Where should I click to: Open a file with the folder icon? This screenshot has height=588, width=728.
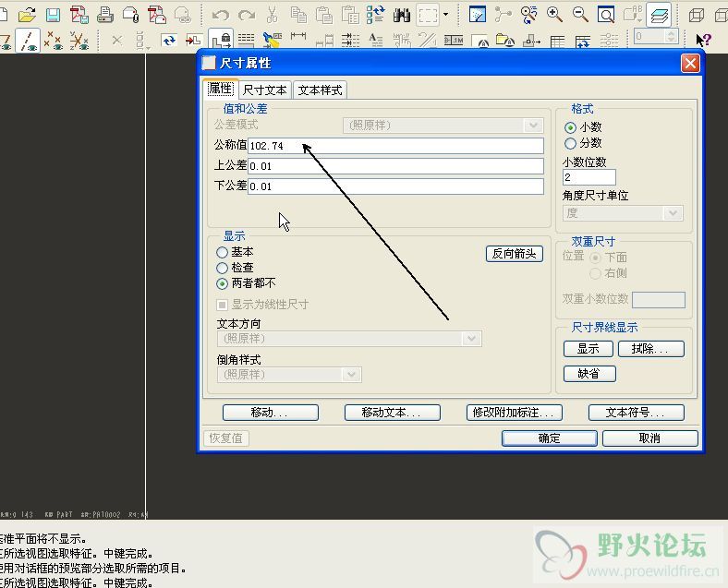27,15
